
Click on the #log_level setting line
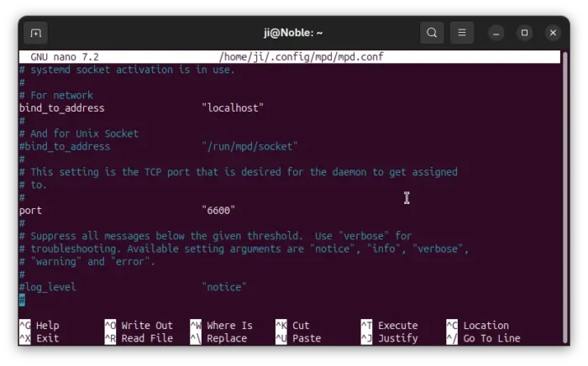pos(48,287)
